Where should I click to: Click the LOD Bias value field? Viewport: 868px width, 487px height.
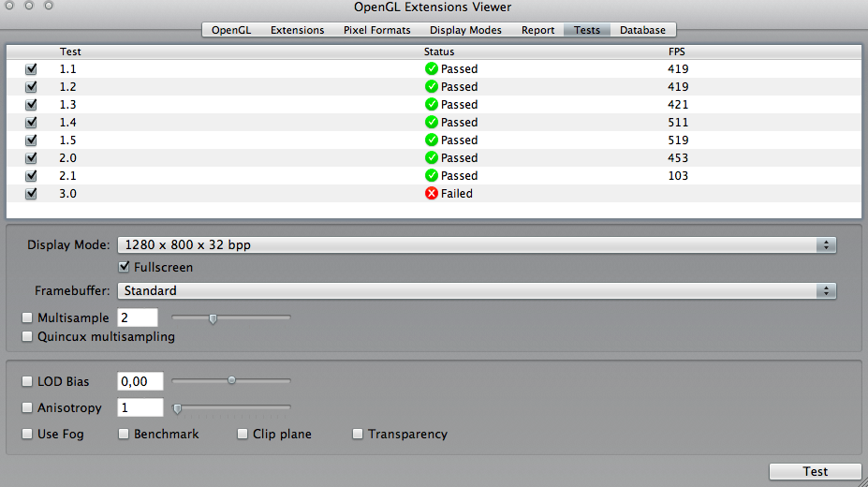tap(140, 381)
